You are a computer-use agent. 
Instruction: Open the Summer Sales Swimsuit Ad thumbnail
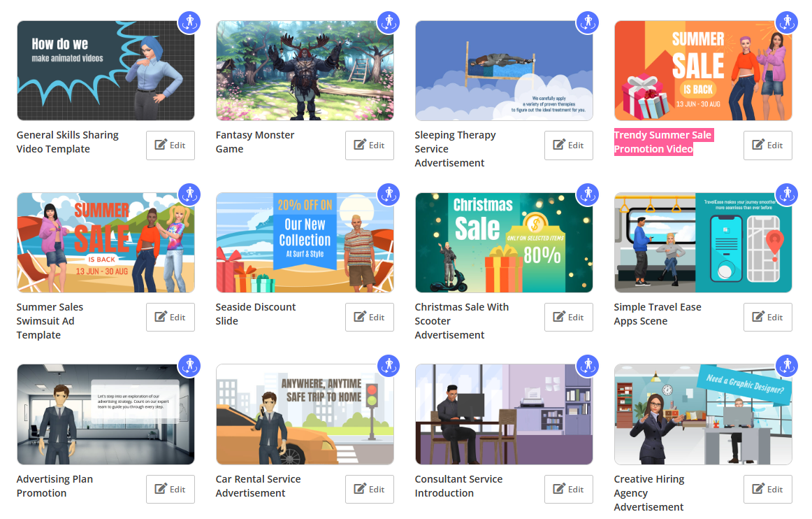coord(106,242)
